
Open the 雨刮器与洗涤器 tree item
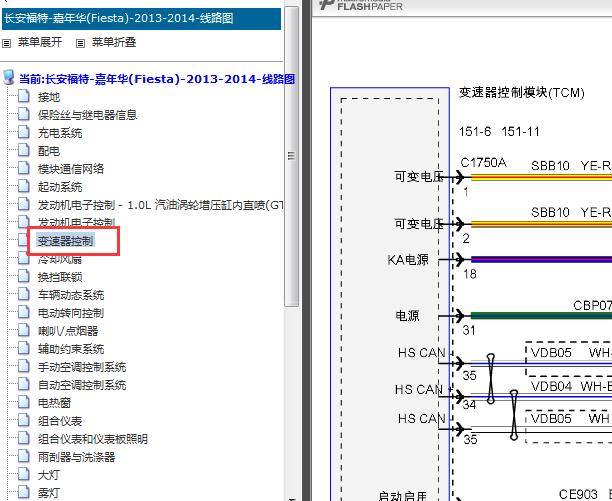(x=76, y=457)
